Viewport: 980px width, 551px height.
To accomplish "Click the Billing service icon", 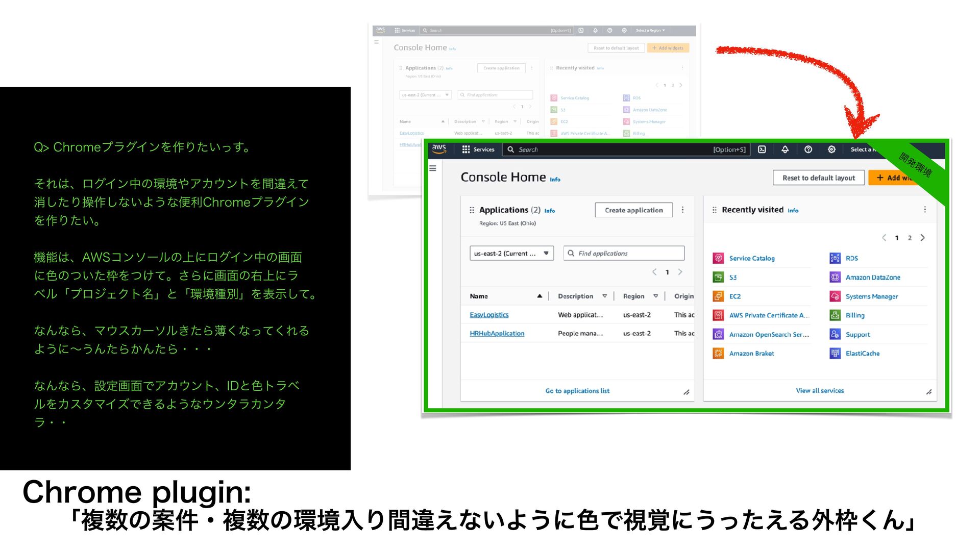I will click(x=835, y=315).
